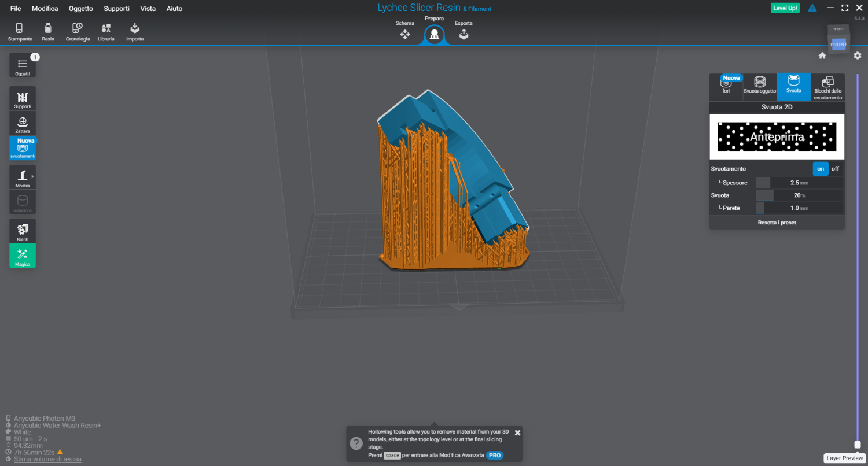868x466 pixels.
Task: Select the svuotamenti hollowing tool
Action: [x=23, y=149]
